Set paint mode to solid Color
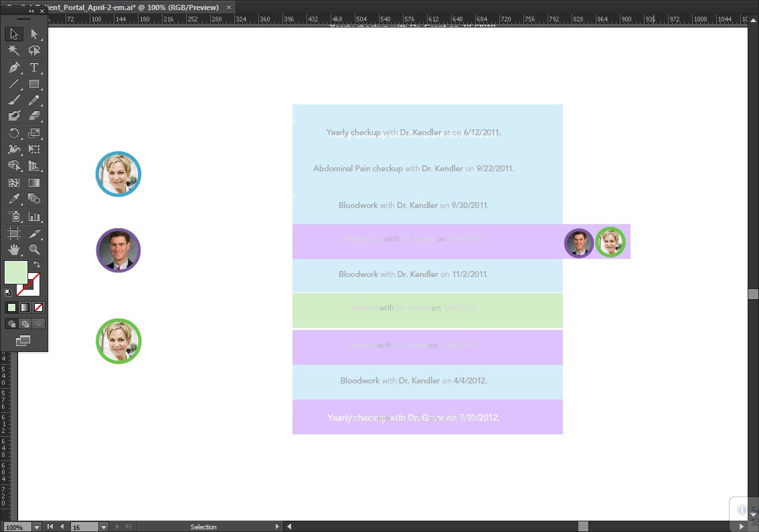The image size is (759, 532). pyautogui.click(x=11, y=307)
